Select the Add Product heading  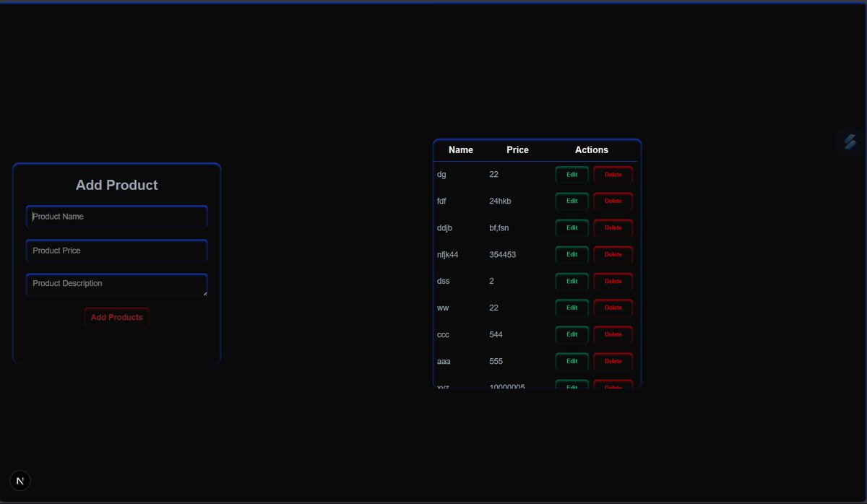117,186
